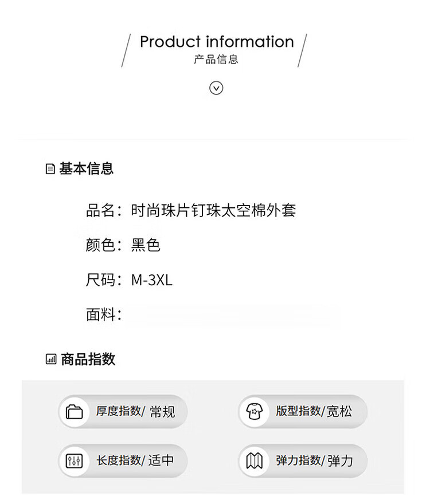Click the document icon beside 基本信息
This screenshot has height=504, width=430.
tap(50, 169)
